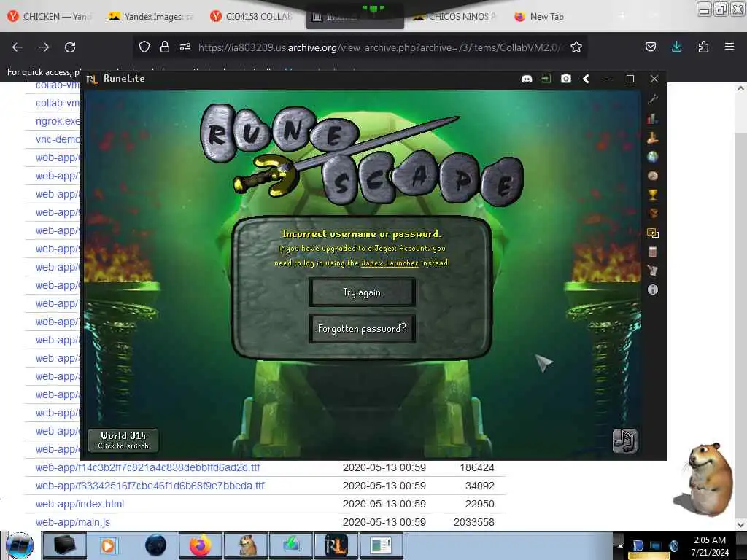The image size is (747, 560).
Task: Open the hamster app on the taskbar
Action: click(x=246, y=545)
